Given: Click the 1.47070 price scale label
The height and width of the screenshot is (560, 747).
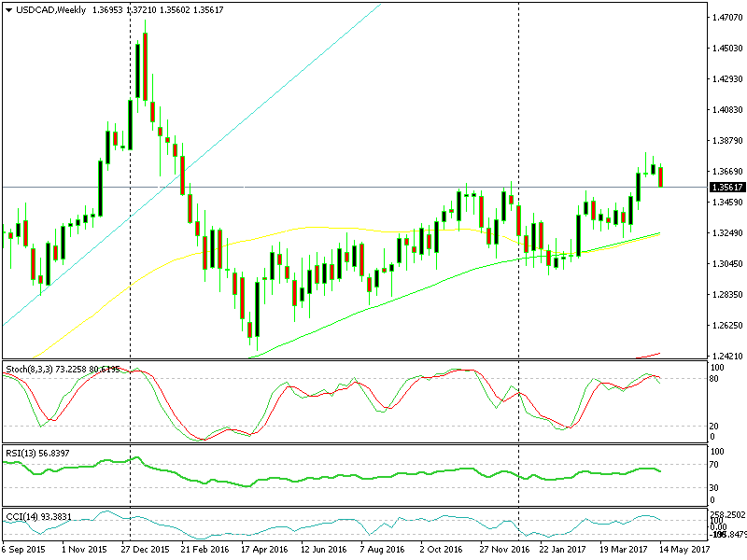Looking at the screenshot, I should 727,18.
